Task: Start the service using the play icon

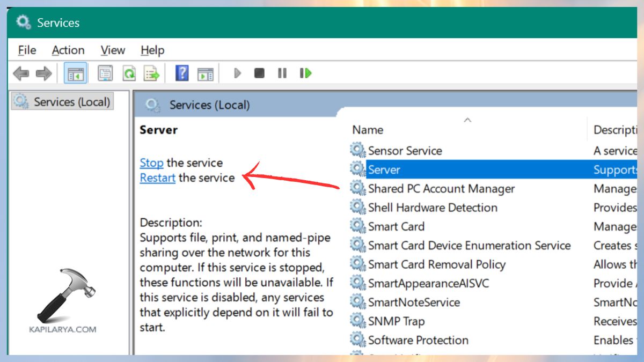Action: click(x=237, y=73)
